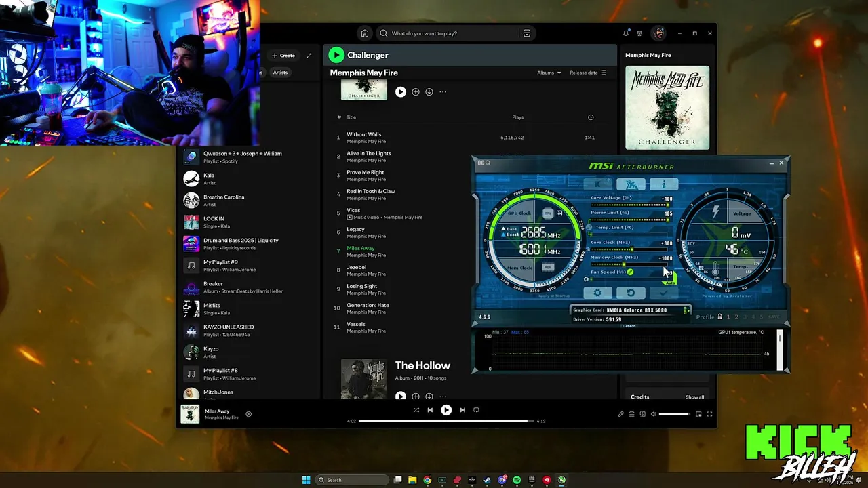Click Challenger cover art in Now Playing panel
This screenshot has height=488, width=868.
pyautogui.click(x=667, y=107)
